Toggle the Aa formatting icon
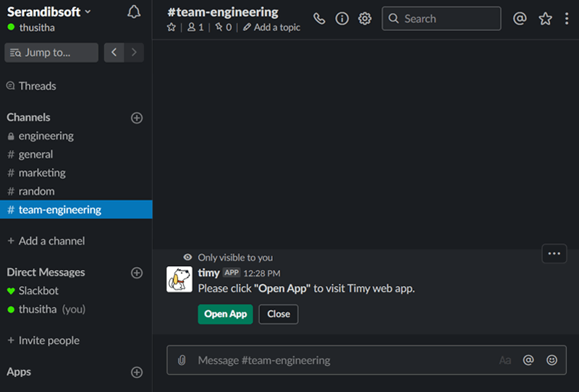 pyautogui.click(x=504, y=360)
